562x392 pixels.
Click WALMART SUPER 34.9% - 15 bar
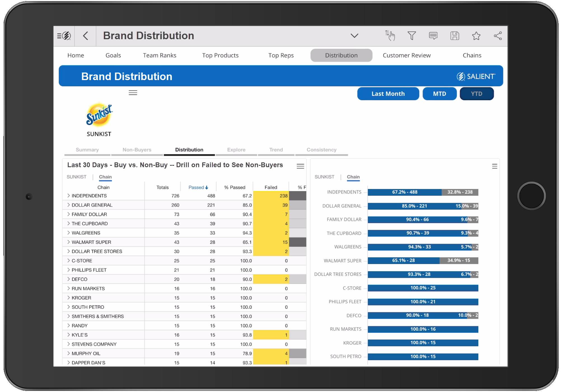[x=459, y=260]
